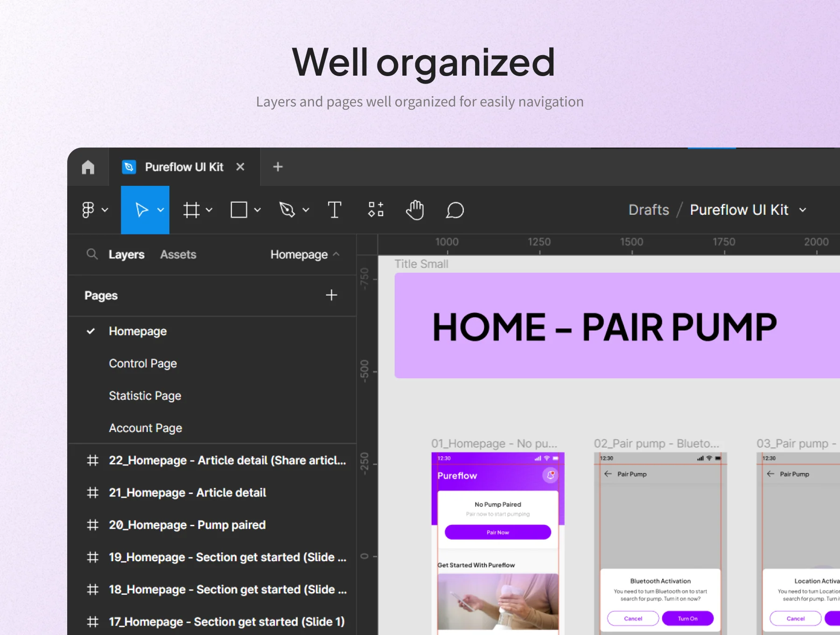This screenshot has height=635, width=840.
Task: Expand shape tools dropdown chevron
Action: coord(257,210)
